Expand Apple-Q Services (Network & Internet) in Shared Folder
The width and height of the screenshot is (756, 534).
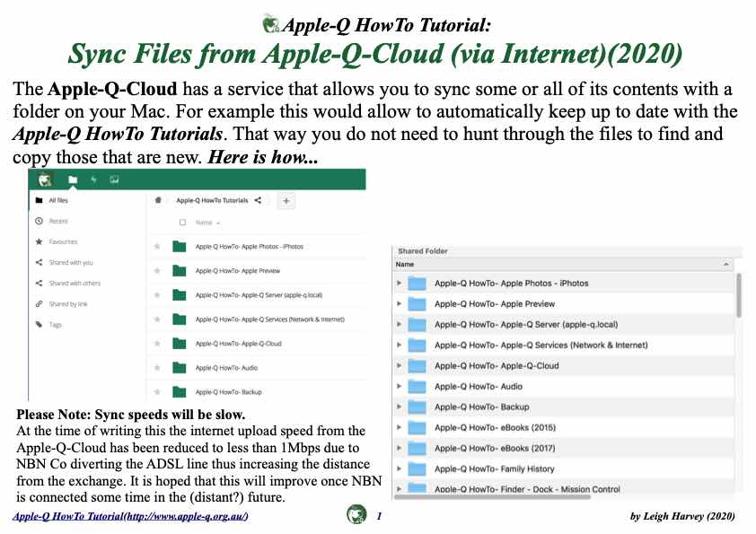pyautogui.click(x=400, y=345)
